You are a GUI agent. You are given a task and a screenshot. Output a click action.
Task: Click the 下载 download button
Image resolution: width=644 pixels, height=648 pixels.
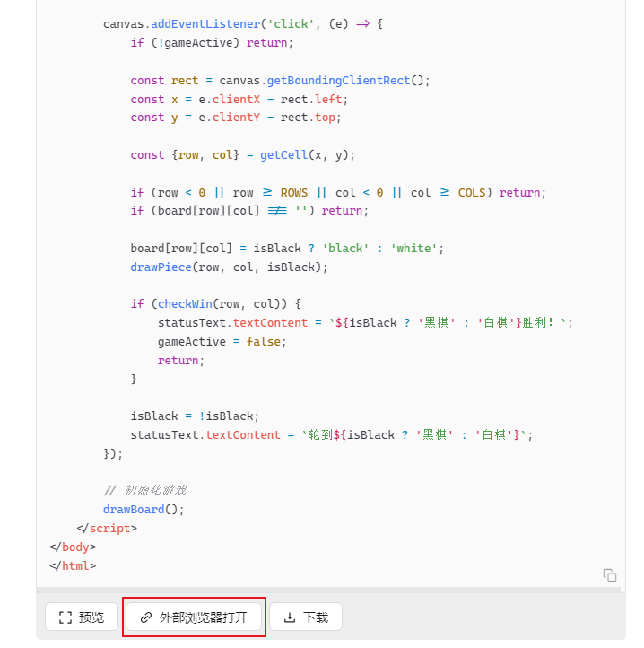click(x=306, y=617)
